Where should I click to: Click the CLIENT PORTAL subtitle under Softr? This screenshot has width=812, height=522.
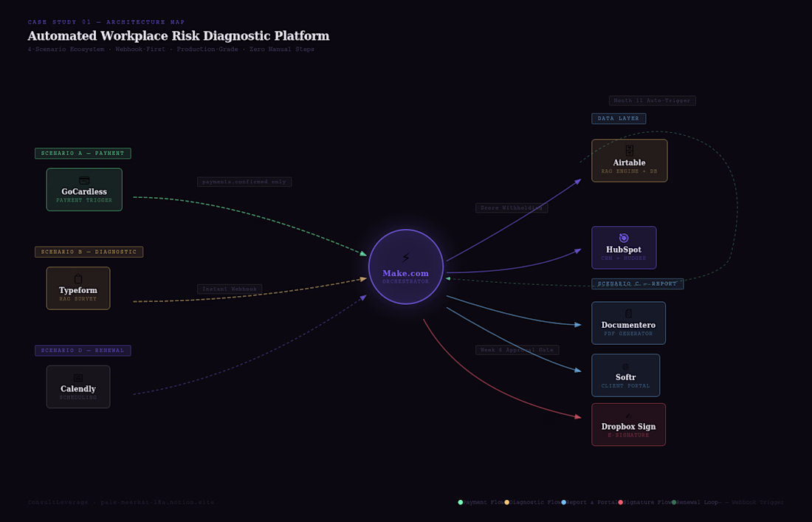[x=625, y=386]
